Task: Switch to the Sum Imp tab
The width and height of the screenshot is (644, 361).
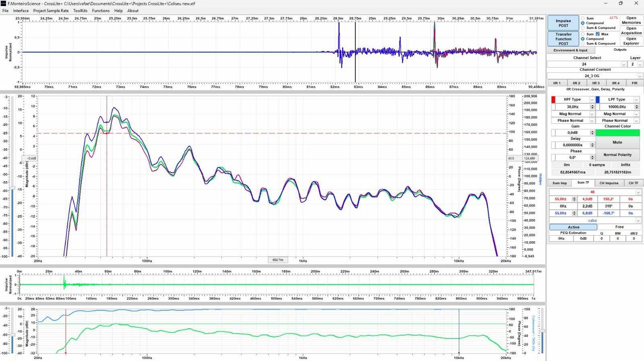Action: [x=560, y=183]
